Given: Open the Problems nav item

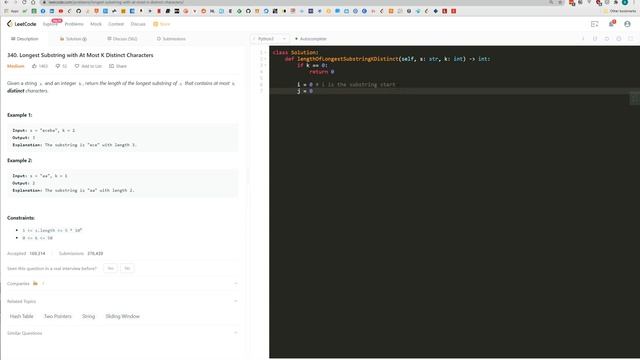Looking at the screenshot, I should click(74, 24).
